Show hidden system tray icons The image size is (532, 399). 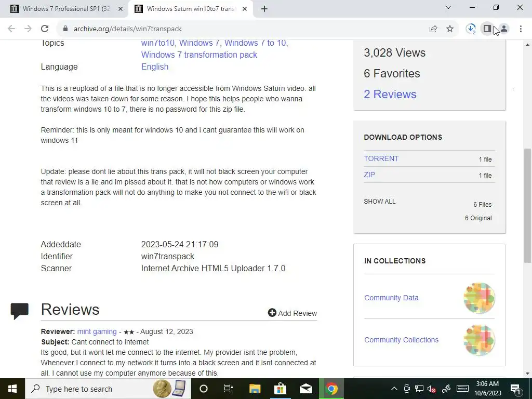click(x=394, y=389)
